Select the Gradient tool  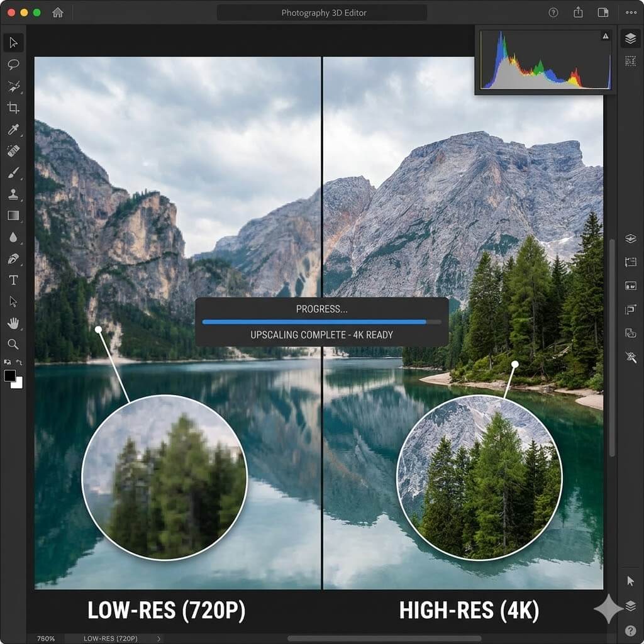pyautogui.click(x=13, y=216)
